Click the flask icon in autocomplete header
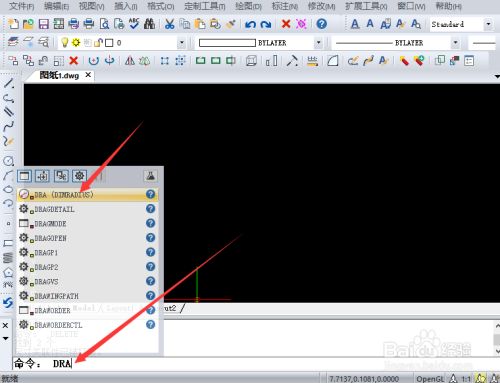Screen dimensions: 500x383 [150, 176]
